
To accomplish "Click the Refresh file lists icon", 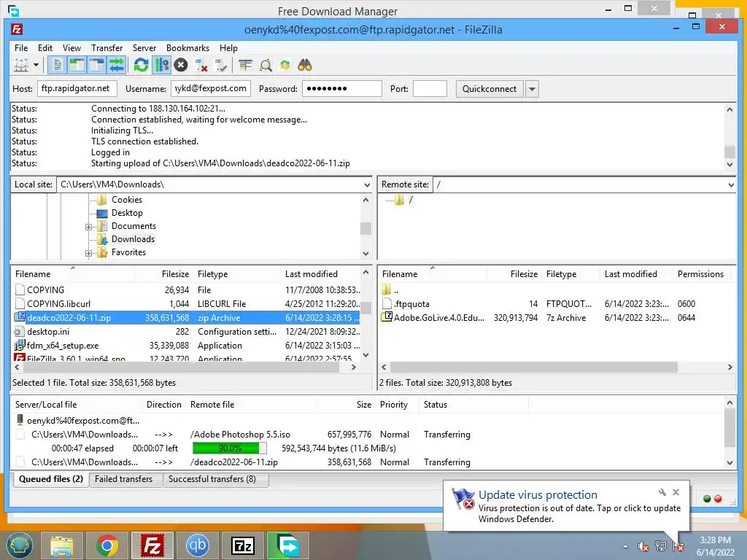I will coord(141,65).
